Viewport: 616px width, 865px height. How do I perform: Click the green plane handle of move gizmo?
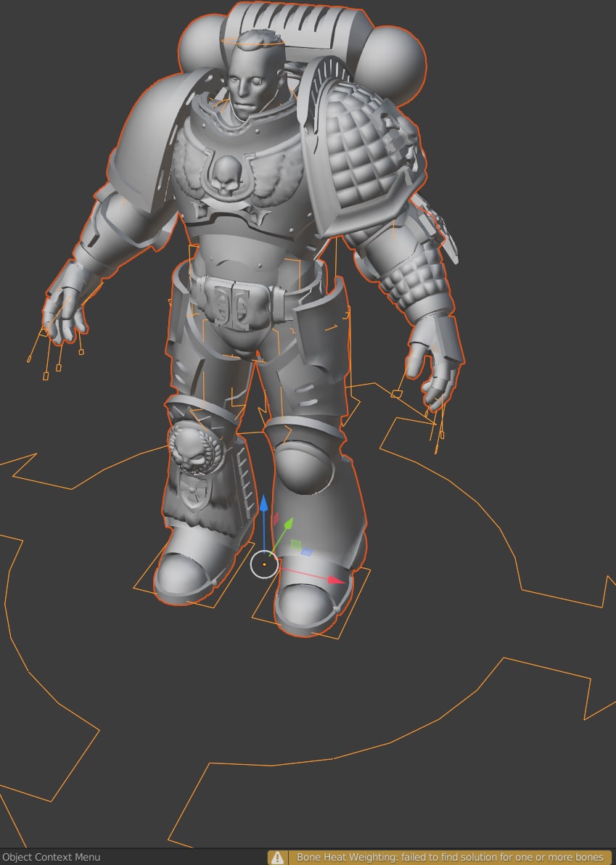click(295, 545)
